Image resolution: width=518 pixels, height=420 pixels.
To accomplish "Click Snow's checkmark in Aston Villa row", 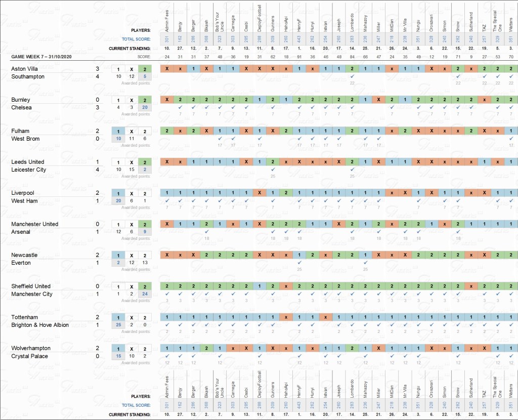I will 457,76.
